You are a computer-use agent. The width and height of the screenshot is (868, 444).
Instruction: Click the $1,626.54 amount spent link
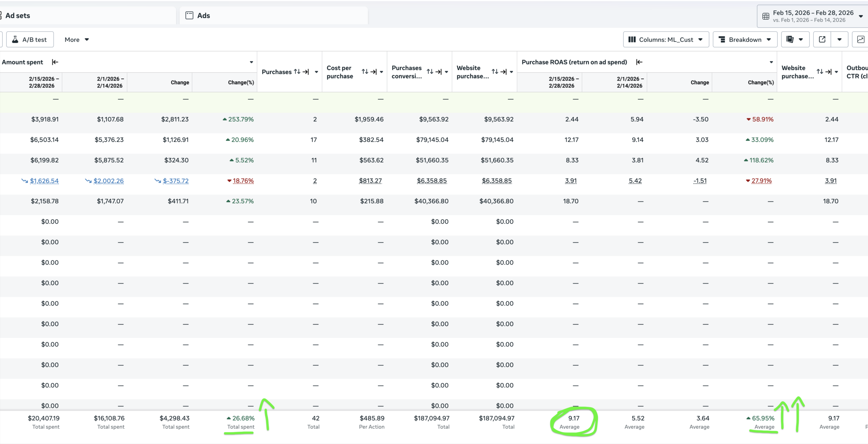click(44, 181)
